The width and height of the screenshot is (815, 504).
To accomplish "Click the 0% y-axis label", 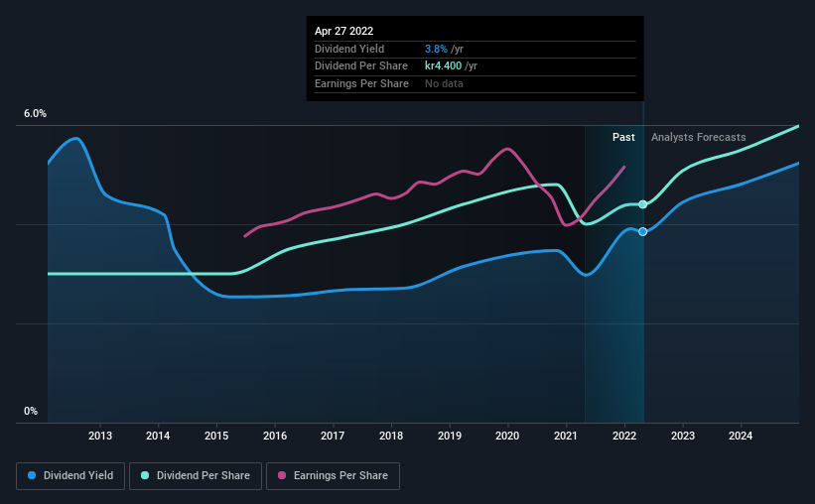I will click(x=31, y=411).
